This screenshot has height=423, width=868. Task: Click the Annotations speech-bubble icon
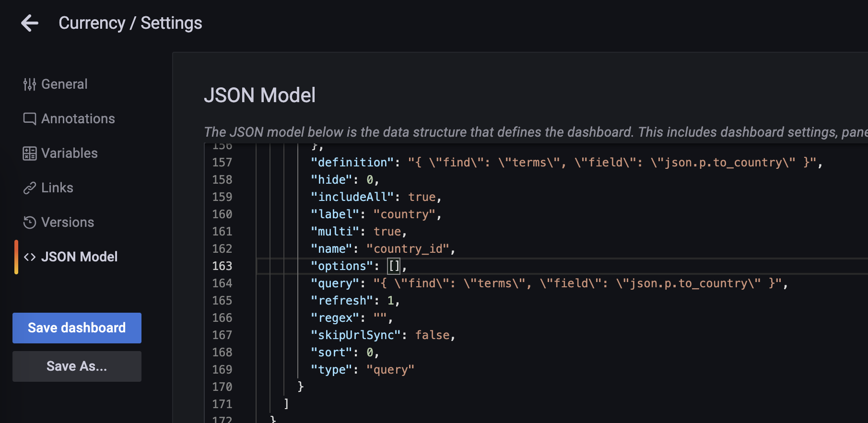[30, 118]
